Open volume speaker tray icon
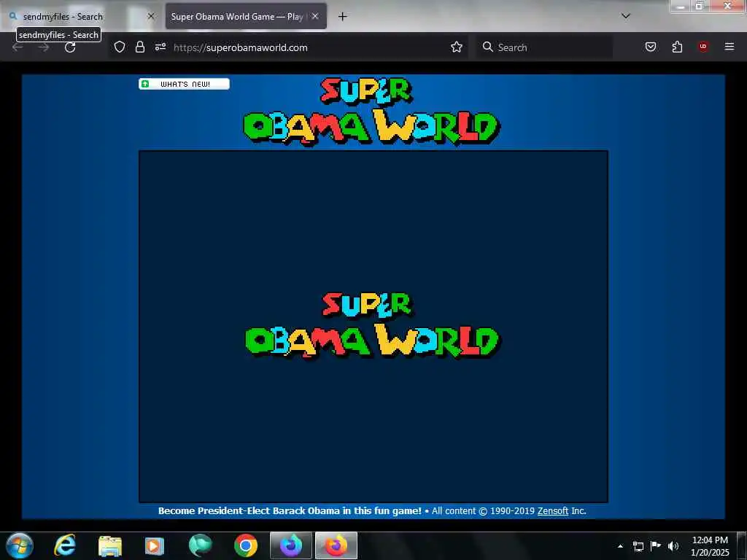Viewport: 747px width, 560px height. [673, 546]
